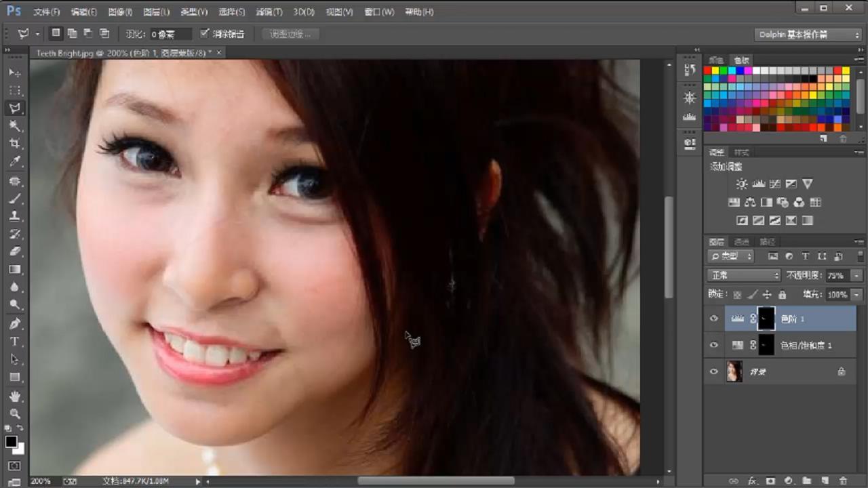
Task: Choose Intersect with selection mode
Action: pyautogui.click(x=104, y=33)
